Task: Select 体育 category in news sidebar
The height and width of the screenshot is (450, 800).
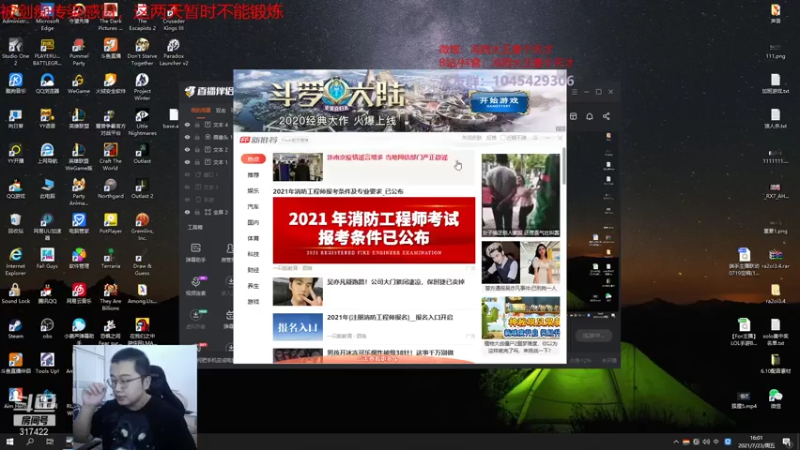Action: [253, 238]
